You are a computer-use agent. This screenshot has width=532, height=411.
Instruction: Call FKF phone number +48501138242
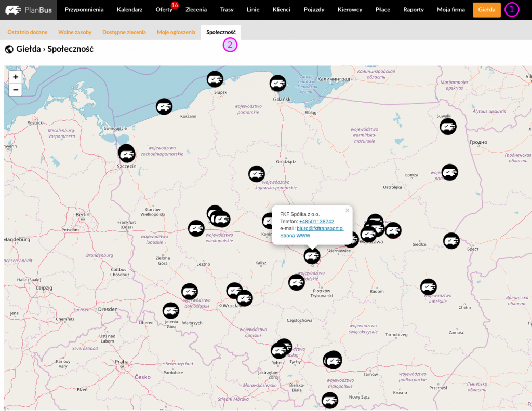(x=316, y=221)
